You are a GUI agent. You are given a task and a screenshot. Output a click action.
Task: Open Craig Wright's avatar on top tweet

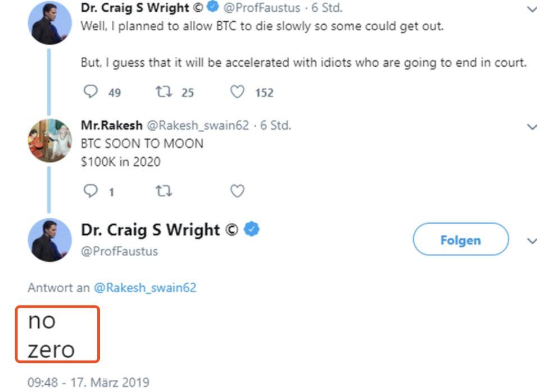coord(49,22)
